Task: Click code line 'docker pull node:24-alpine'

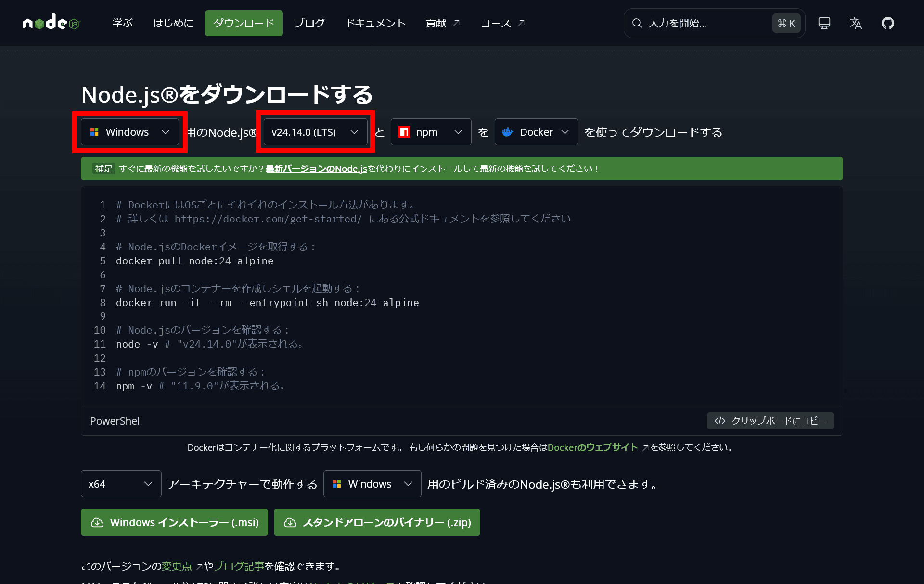Action: (x=194, y=261)
